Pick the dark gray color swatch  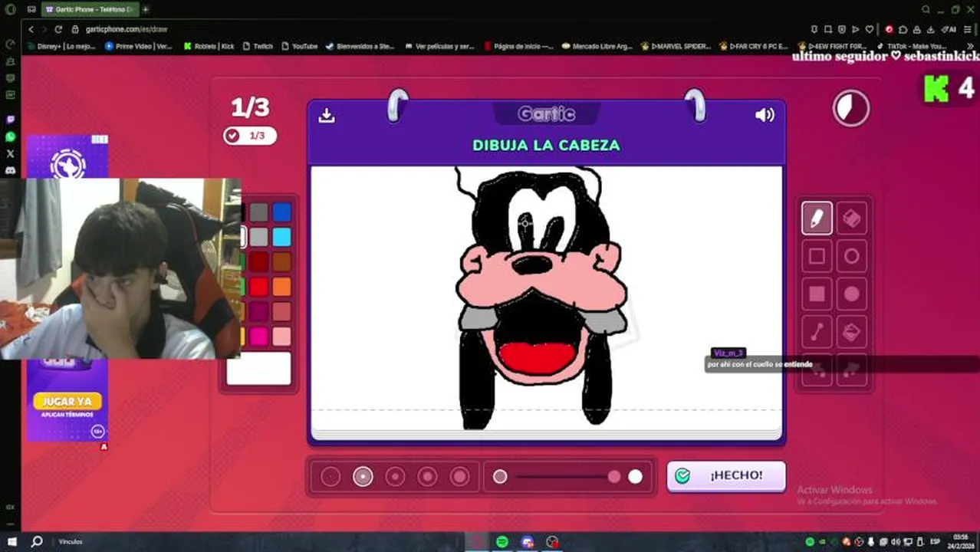click(x=258, y=212)
